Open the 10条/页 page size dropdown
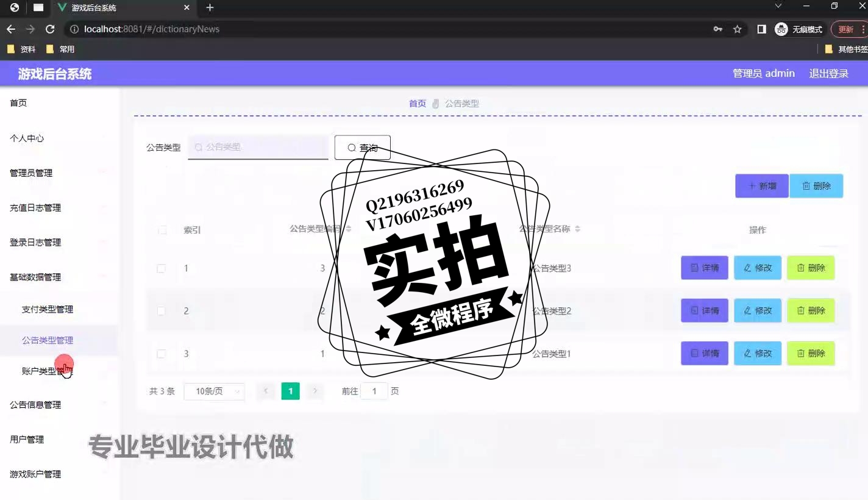 coord(215,391)
